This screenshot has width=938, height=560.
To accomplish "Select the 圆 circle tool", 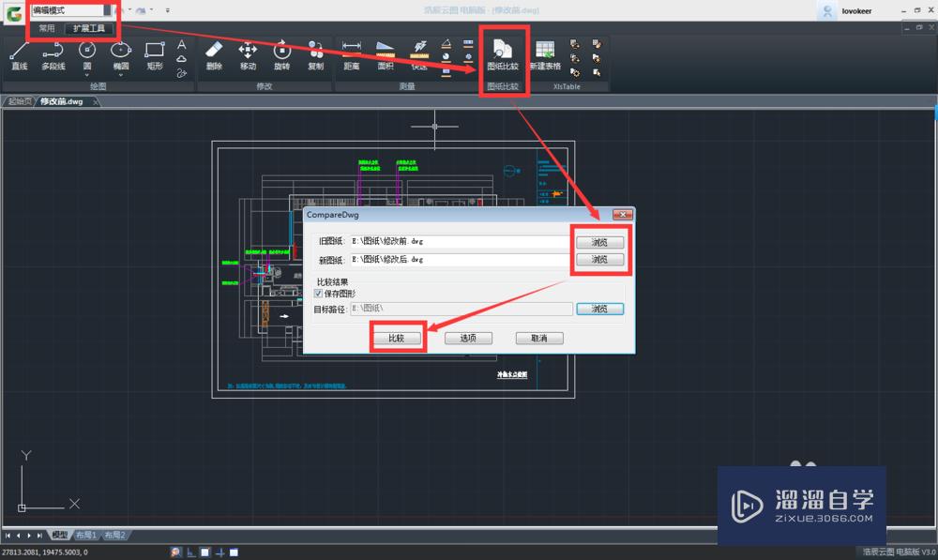I will coord(87,54).
